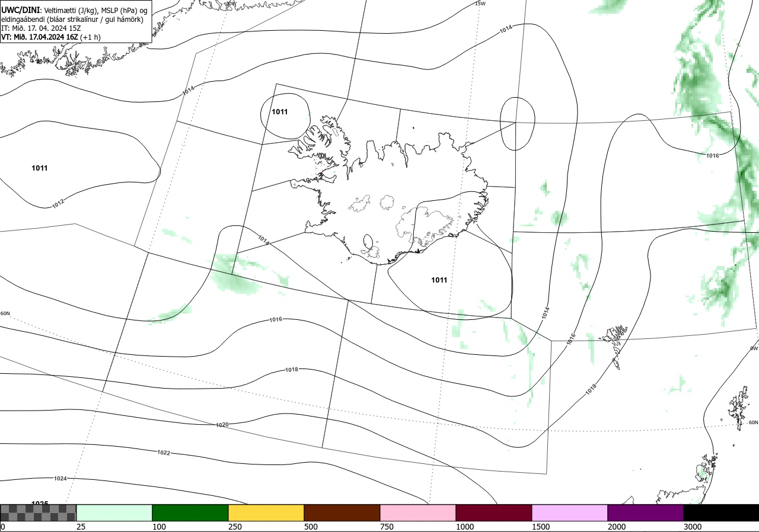
Task: Click the legend value 100
Action: 159,527
